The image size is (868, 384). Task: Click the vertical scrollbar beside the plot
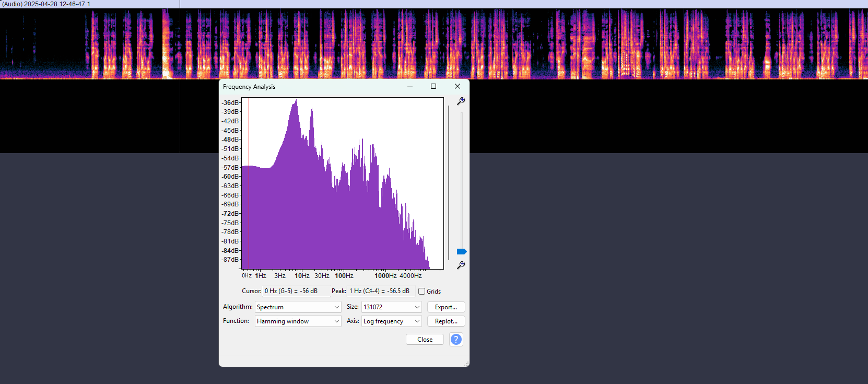coord(449,183)
